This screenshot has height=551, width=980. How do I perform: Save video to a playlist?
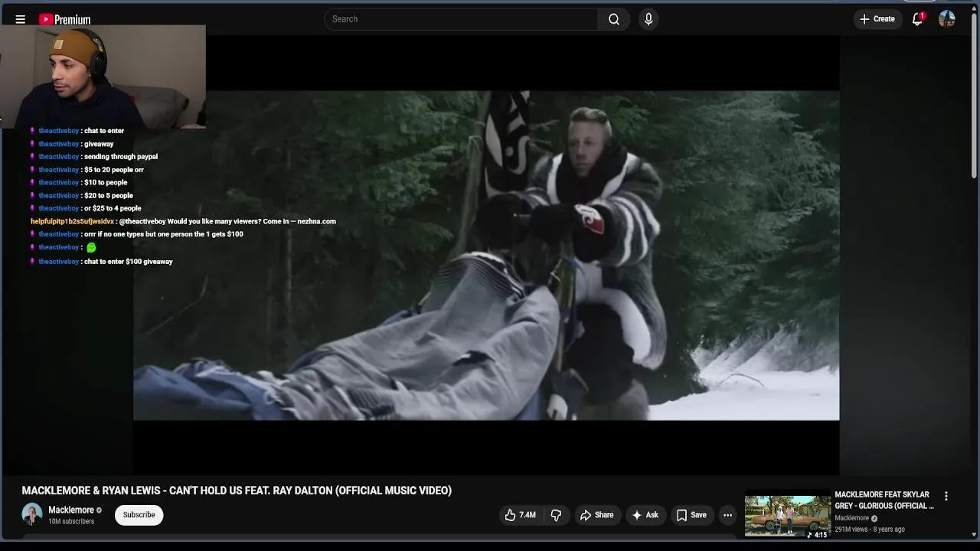click(x=691, y=515)
